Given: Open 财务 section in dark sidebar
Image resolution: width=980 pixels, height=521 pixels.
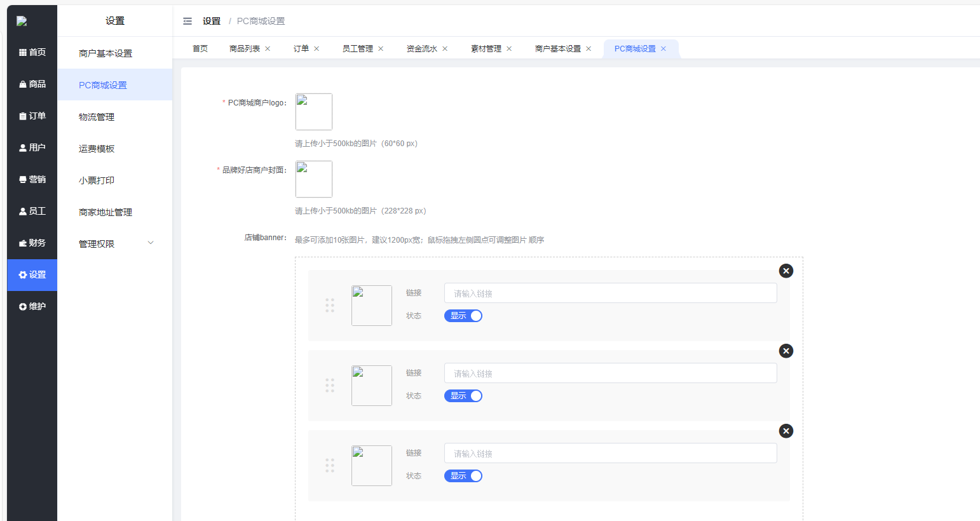Looking at the screenshot, I should 32,243.
